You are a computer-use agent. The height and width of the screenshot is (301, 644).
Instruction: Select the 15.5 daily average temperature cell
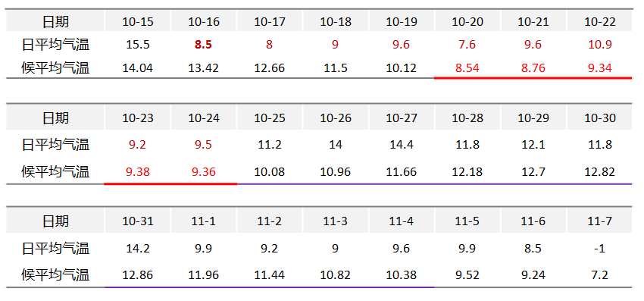coord(138,45)
